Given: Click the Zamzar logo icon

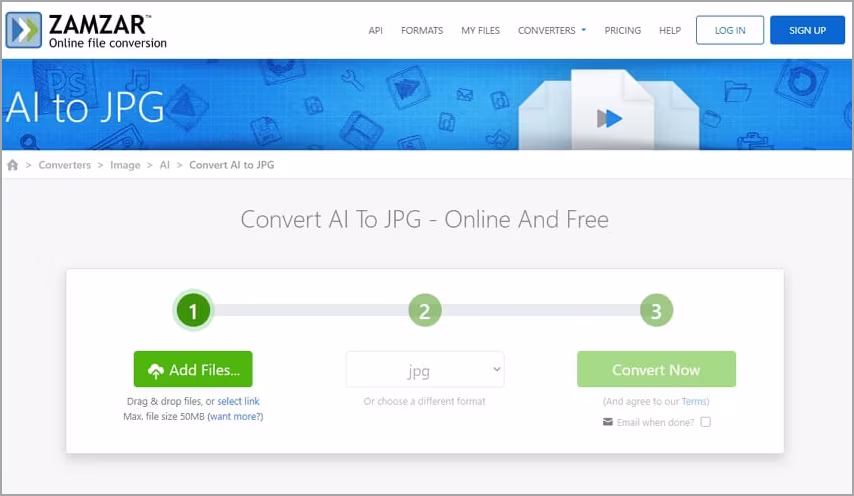Looking at the screenshot, I should (x=23, y=30).
